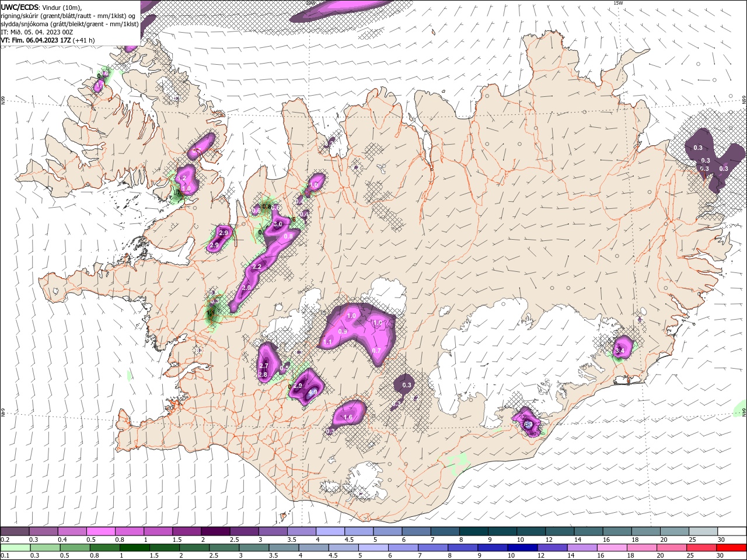Click the 0.7 precipitation value on the map

click(x=376, y=351)
